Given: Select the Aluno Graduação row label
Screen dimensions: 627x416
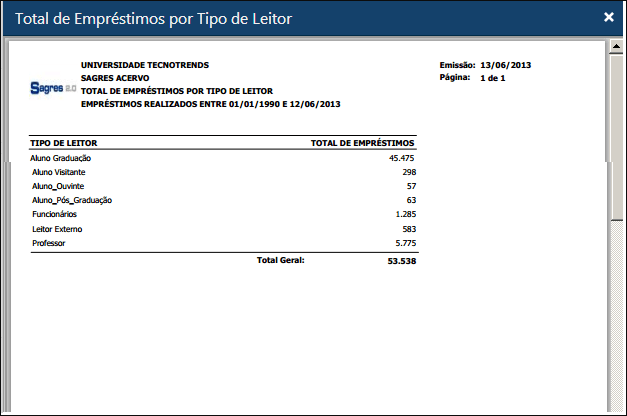Looking at the screenshot, I should click(62, 158).
